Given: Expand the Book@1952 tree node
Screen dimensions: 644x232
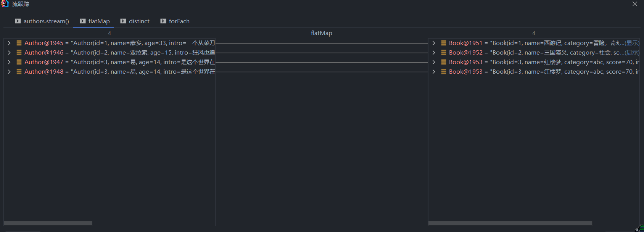Looking at the screenshot, I should click(434, 53).
